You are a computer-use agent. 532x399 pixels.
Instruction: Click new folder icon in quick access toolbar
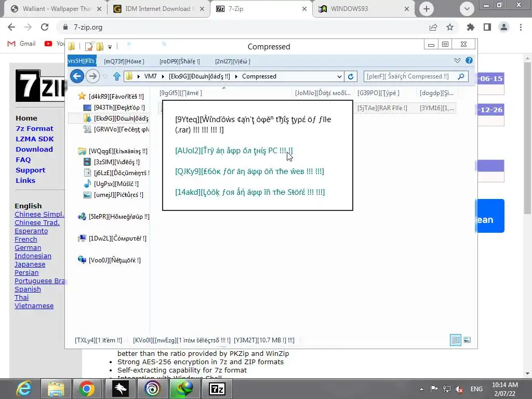(100, 46)
